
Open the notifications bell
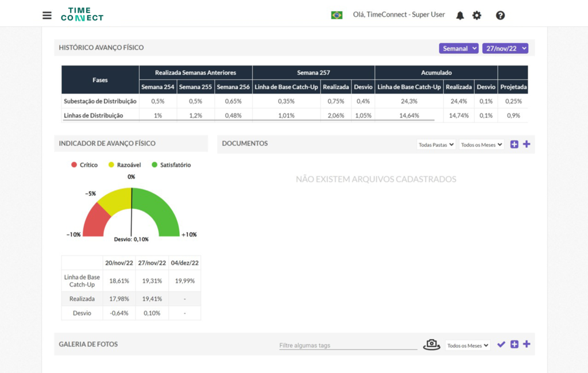tap(460, 16)
